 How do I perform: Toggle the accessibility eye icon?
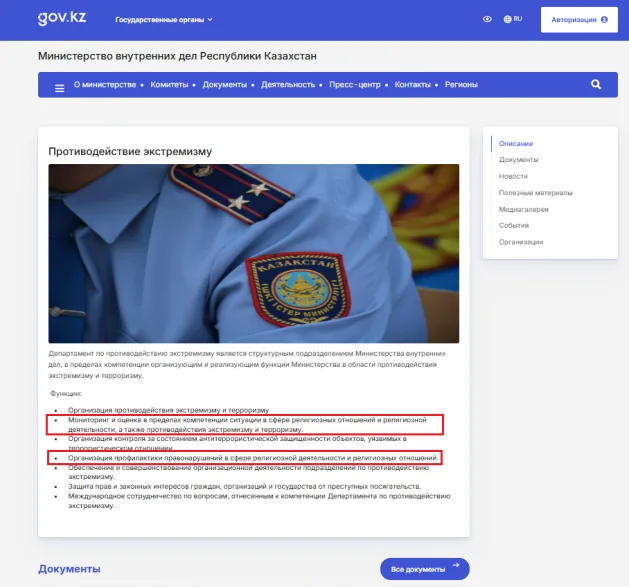tap(487, 19)
